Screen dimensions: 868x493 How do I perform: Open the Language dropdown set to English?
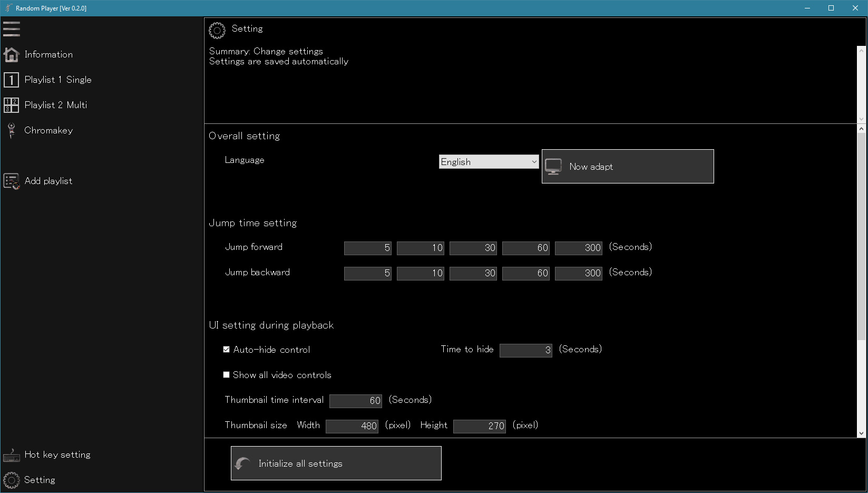click(489, 162)
